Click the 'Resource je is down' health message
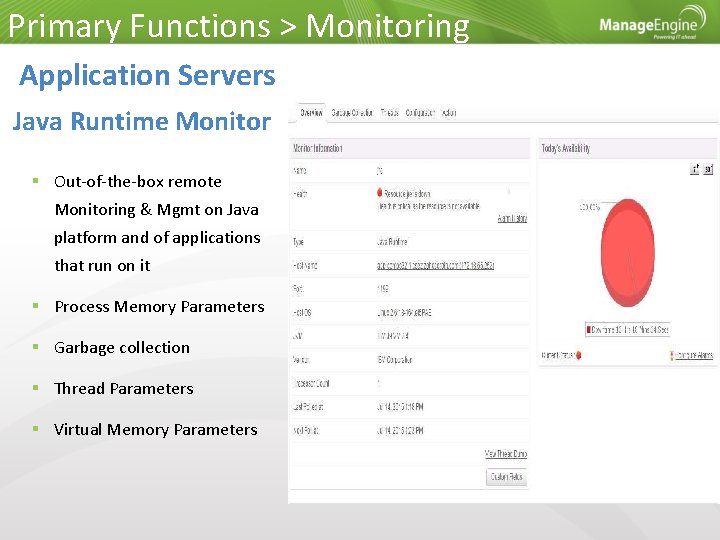 click(x=407, y=193)
